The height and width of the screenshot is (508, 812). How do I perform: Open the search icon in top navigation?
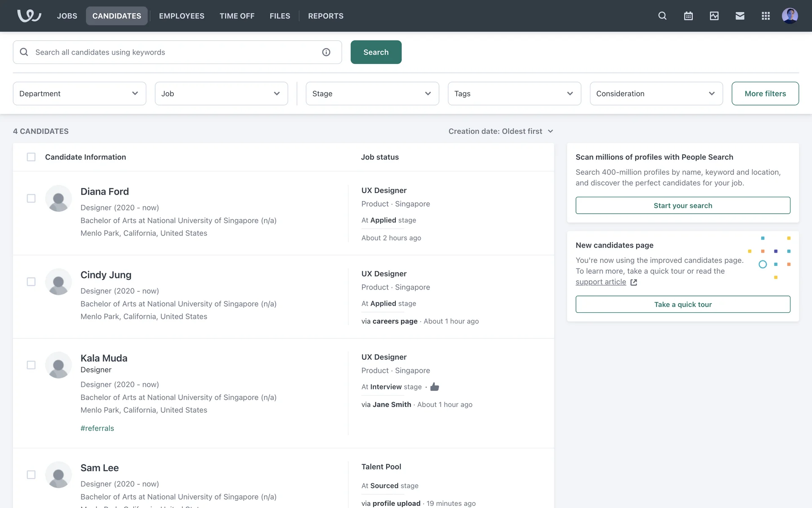662,16
